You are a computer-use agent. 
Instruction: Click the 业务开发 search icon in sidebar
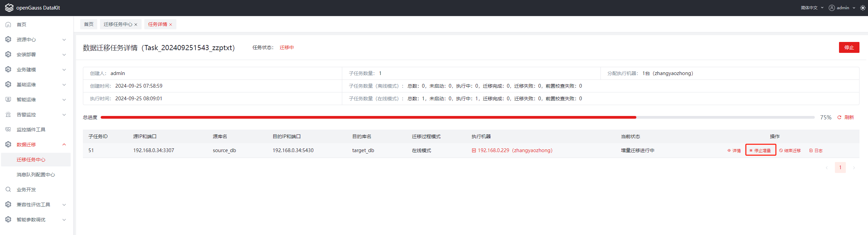pos(9,190)
